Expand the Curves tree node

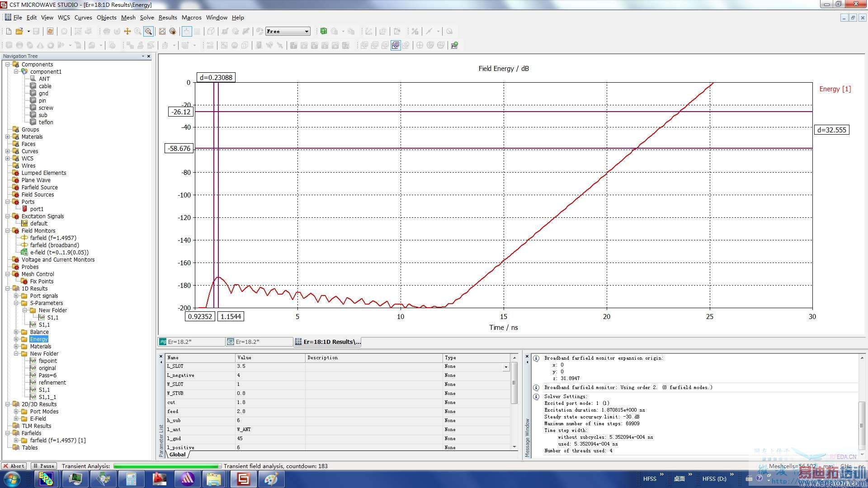pos(7,151)
